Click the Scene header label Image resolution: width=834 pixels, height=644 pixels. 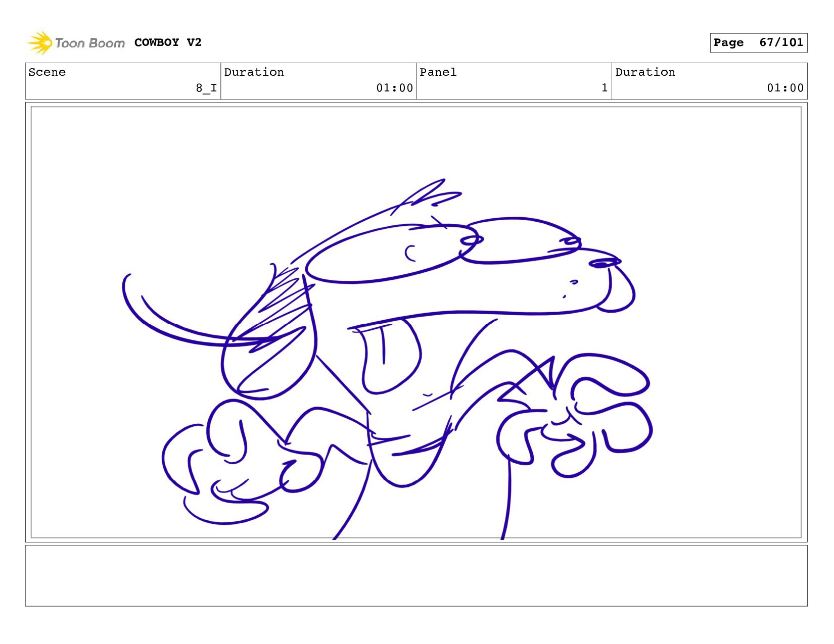[x=47, y=72]
